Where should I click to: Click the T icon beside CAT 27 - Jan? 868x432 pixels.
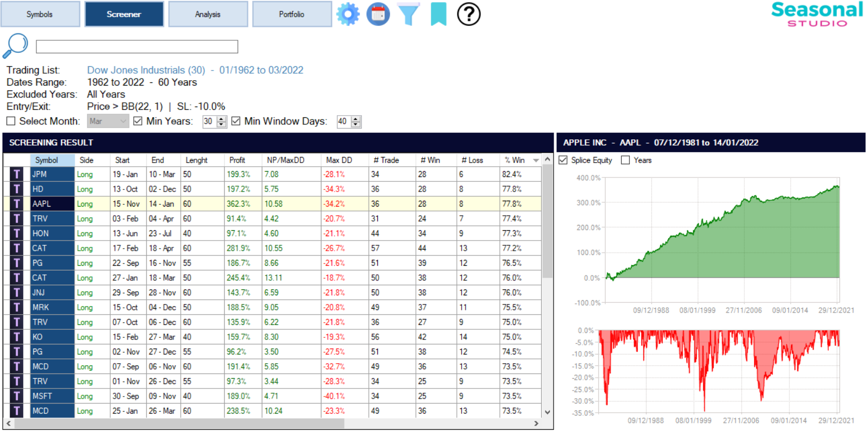(x=17, y=278)
